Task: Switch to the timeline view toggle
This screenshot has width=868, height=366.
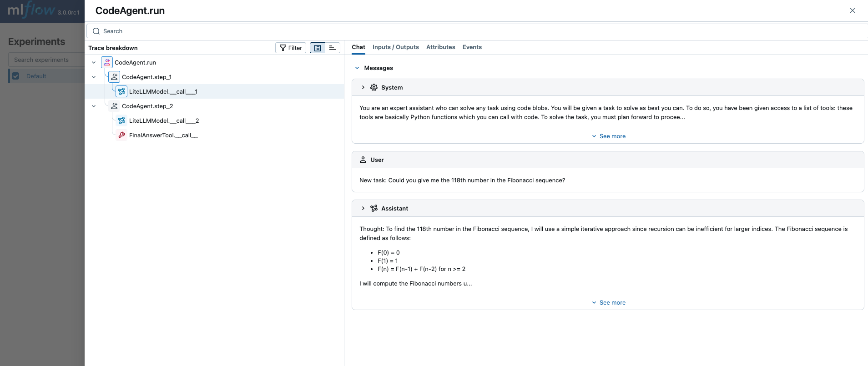Action: click(333, 48)
